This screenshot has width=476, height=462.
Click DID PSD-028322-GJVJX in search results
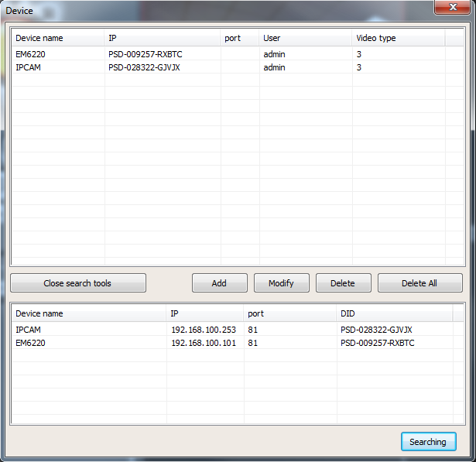pos(376,330)
